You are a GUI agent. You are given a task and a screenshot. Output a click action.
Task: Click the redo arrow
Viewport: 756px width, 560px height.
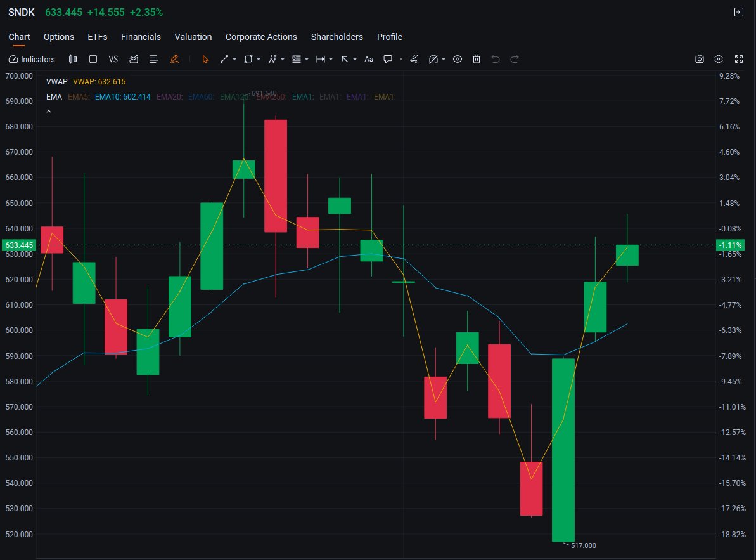515,60
